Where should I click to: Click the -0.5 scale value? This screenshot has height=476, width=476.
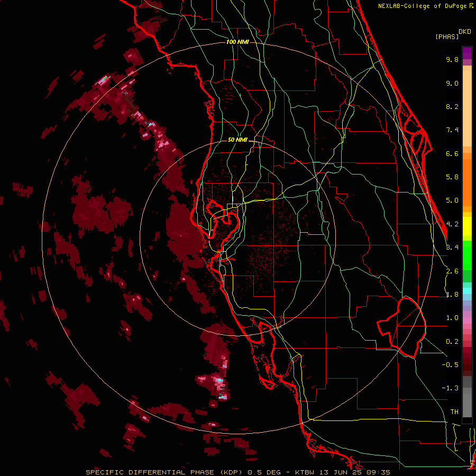click(450, 365)
